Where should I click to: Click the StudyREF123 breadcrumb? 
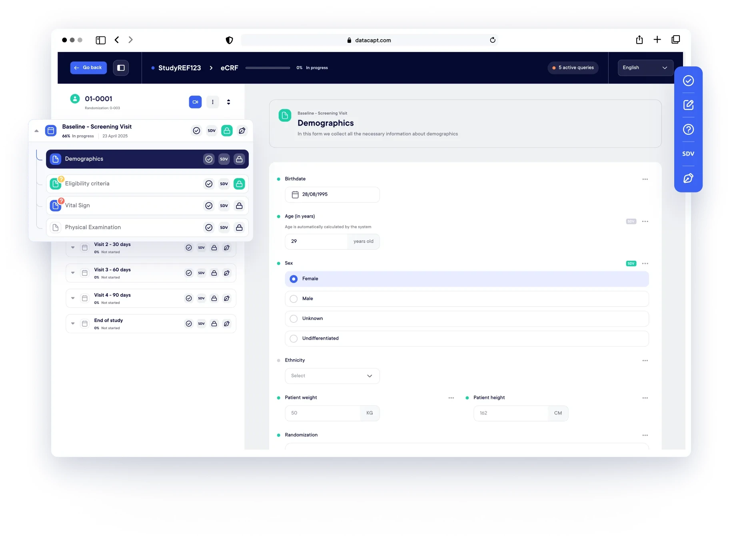point(180,68)
